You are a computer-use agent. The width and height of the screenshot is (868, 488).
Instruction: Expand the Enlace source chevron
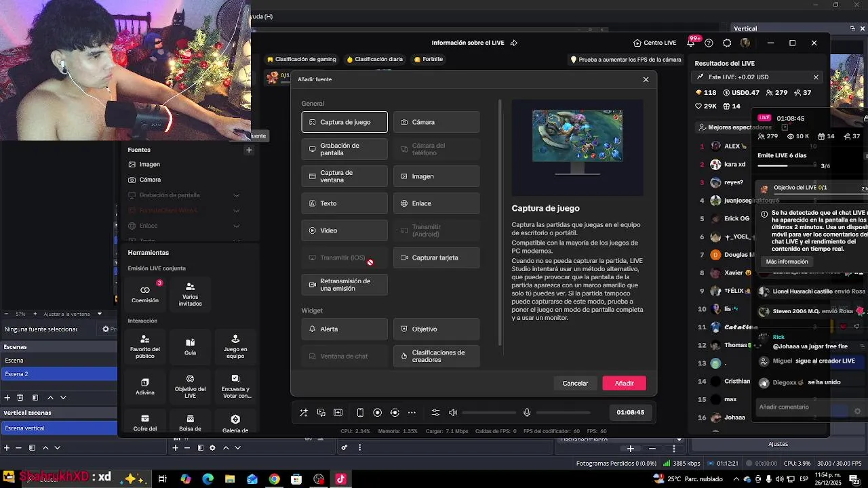[x=236, y=226]
